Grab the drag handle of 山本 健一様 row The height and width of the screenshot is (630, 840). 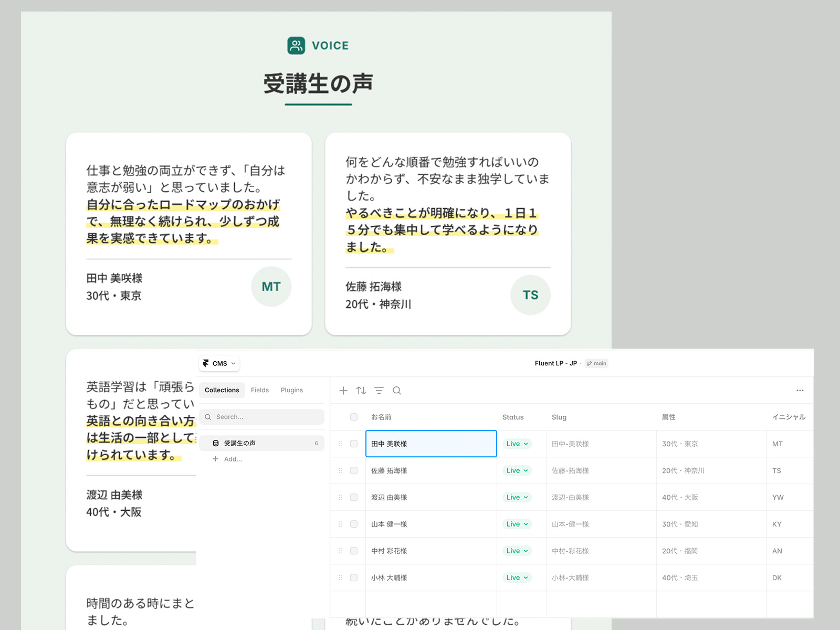(x=340, y=524)
